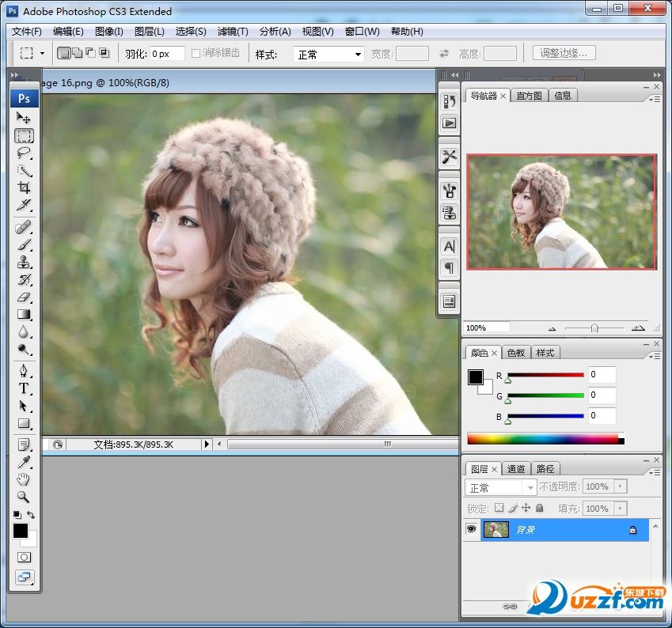672x628 pixels.
Task: Switch to the 直方图 histogram tab
Action: tap(529, 96)
